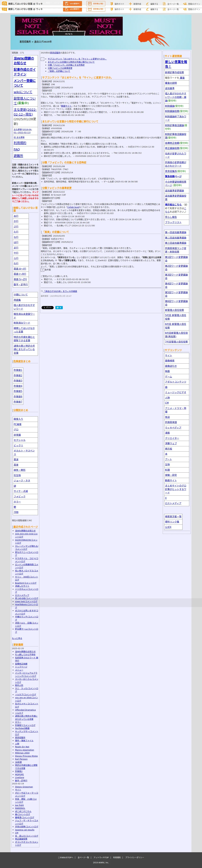This screenshot has width=202, height=868.
Task: Open ロストメディア in right sidebar
Action: click(173, 503)
